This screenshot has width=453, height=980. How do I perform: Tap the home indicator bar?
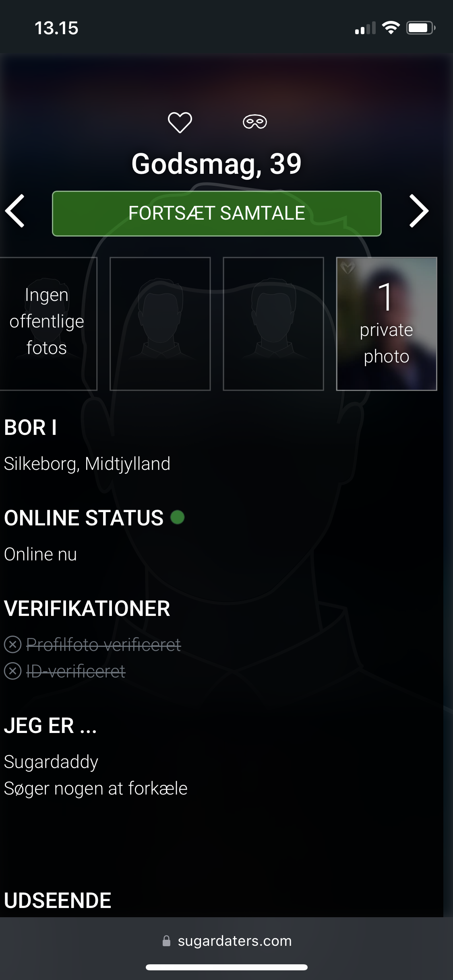pos(227,967)
